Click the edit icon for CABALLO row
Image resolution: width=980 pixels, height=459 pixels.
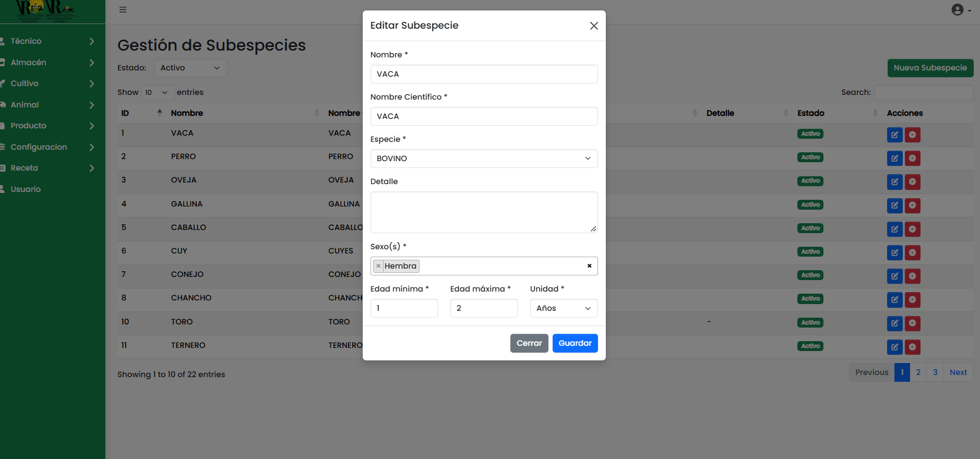(894, 229)
